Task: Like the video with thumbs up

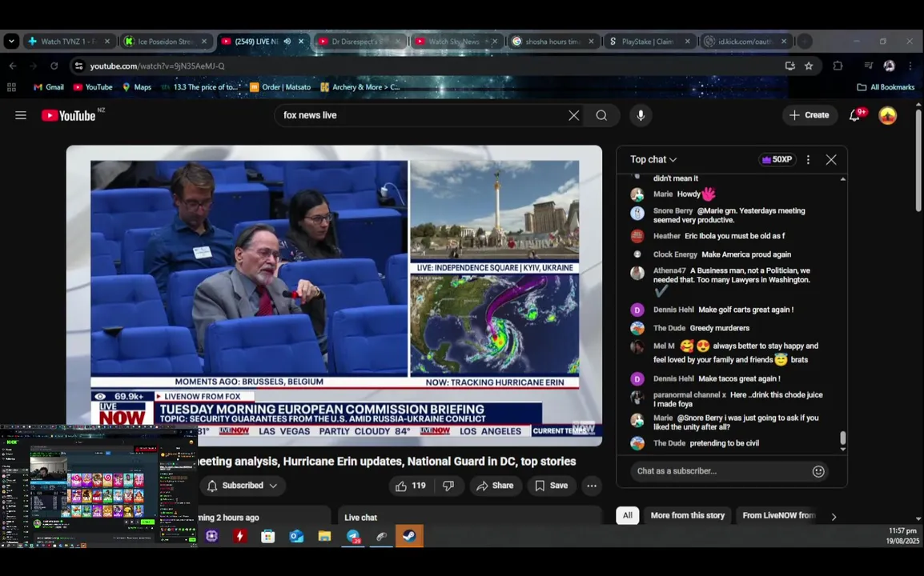Action: [412, 486]
